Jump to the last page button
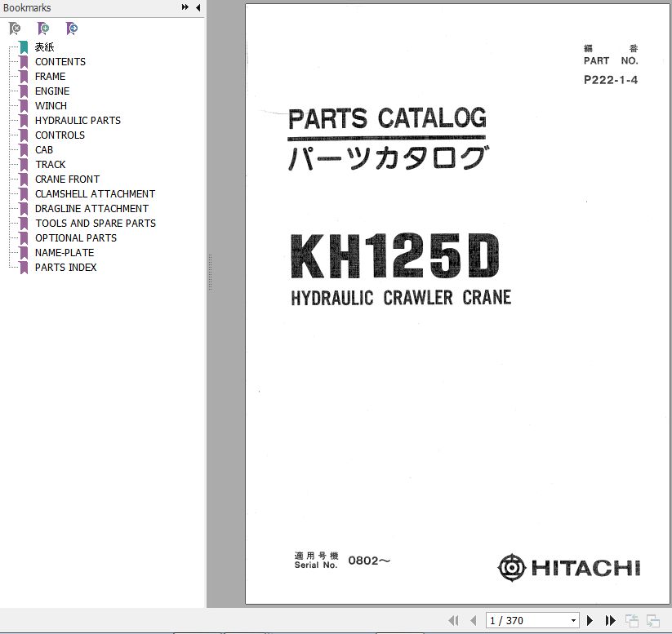Viewport: 672px width, 634px height. pos(610,620)
